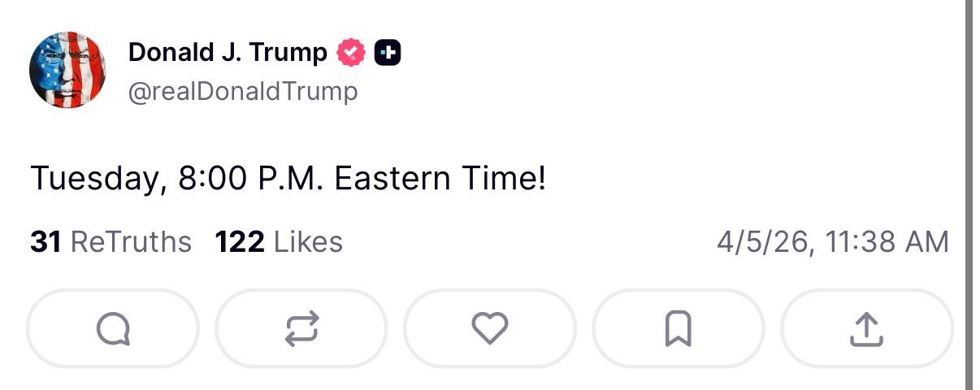Bookmark this Truth post

[x=679, y=329]
